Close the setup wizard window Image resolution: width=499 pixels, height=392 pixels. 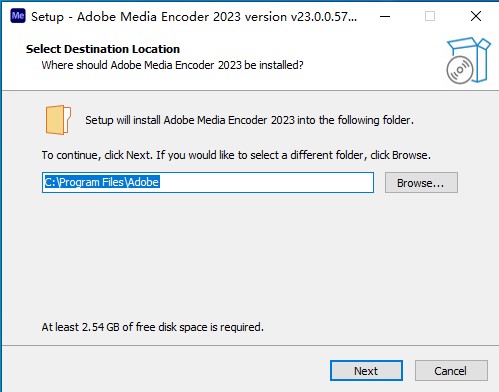pos(476,16)
